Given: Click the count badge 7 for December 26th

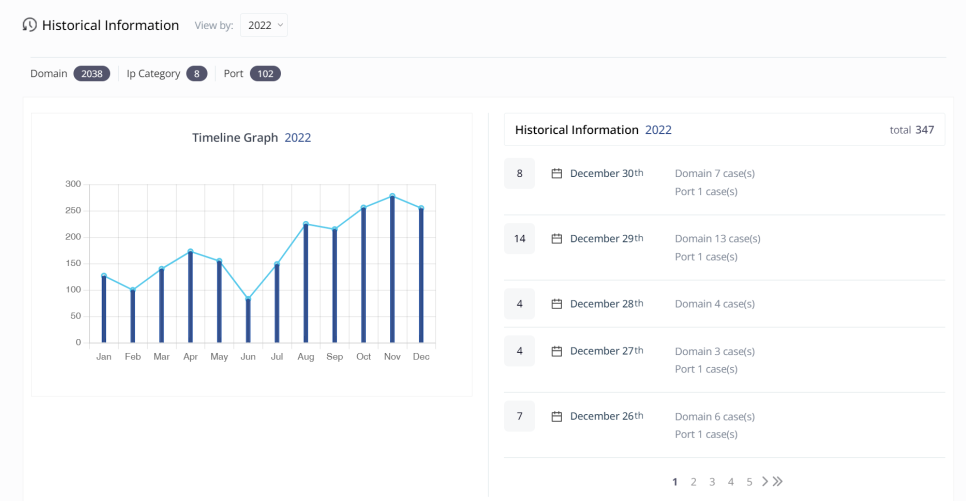Looking at the screenshot, I should coord(519,416).
